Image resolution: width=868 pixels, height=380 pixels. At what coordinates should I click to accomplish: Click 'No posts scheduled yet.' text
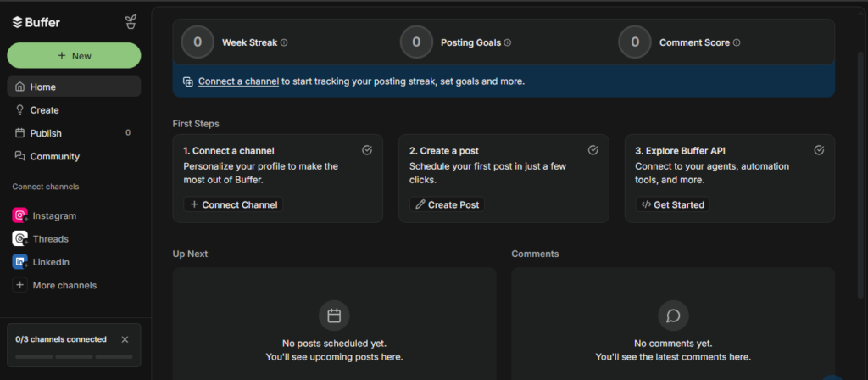pos(334,344)
